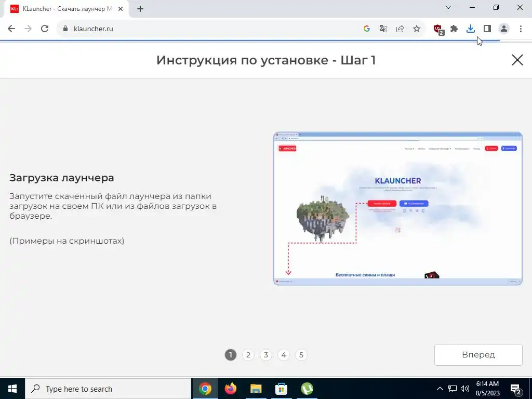532x399 pixels.
Task: Go to instruction step 1
Action: pos(230,355)
